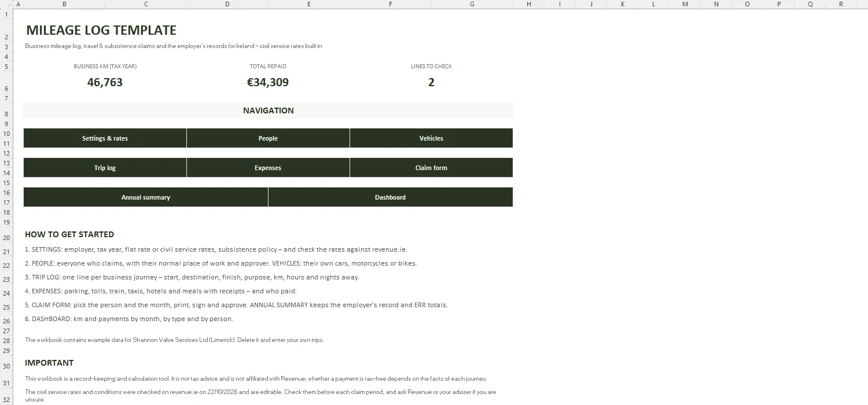This screenshot has height=405, width=868.
Task: Select row 6 header
Action: (6, 82)
